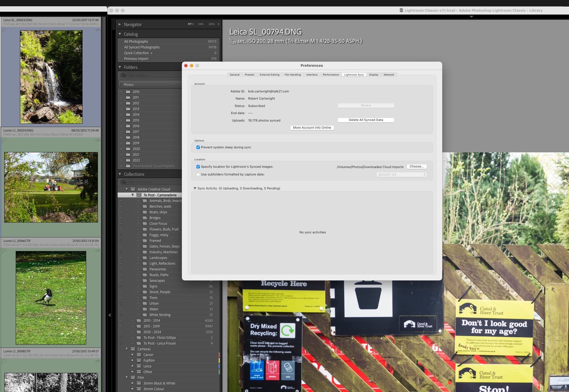
Task: Click the flag icon on Lumix L1_00065.TIF cell
Action: [4, 250]
